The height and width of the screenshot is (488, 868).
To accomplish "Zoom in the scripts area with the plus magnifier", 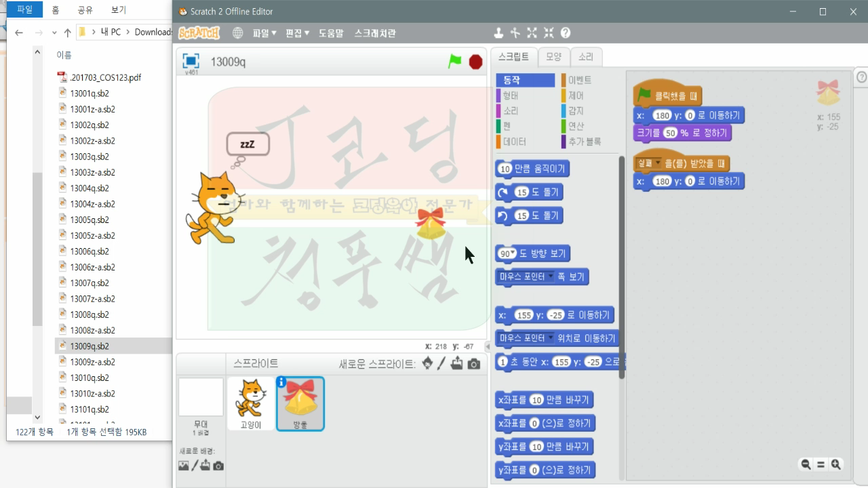I will (x=835, y=465).
